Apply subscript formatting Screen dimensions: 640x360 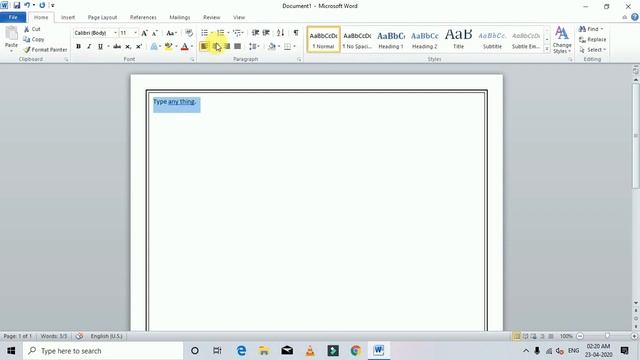[x=128, y=47]
